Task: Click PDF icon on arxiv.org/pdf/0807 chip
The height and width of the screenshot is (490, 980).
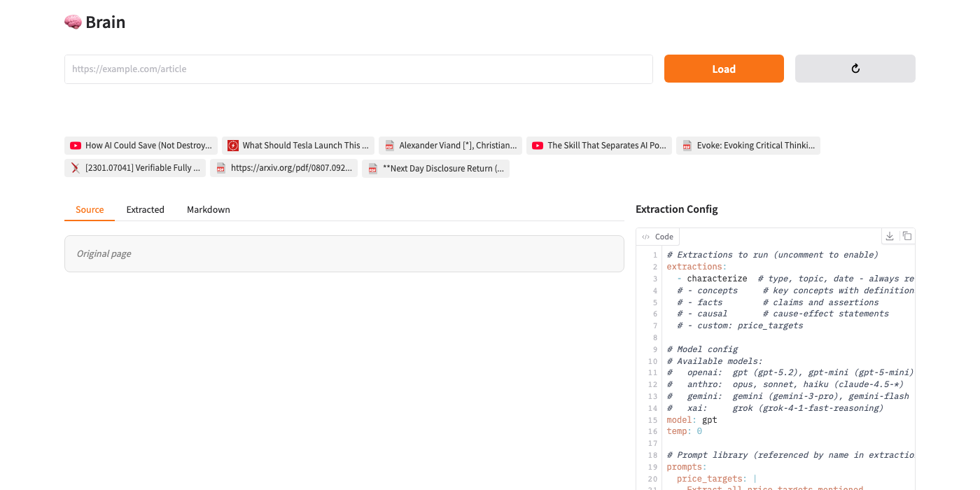Action: click(x=221, y=168)
